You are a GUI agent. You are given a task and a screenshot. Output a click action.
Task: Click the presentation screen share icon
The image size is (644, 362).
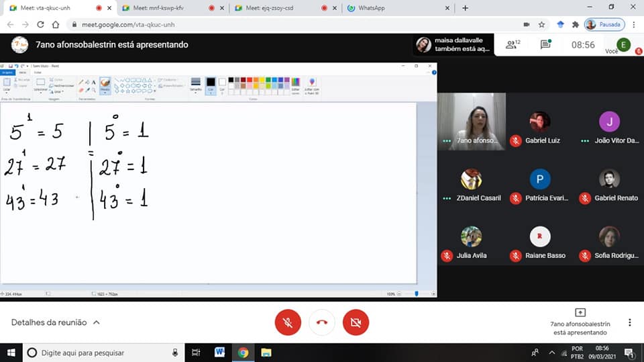pos(580,312)
